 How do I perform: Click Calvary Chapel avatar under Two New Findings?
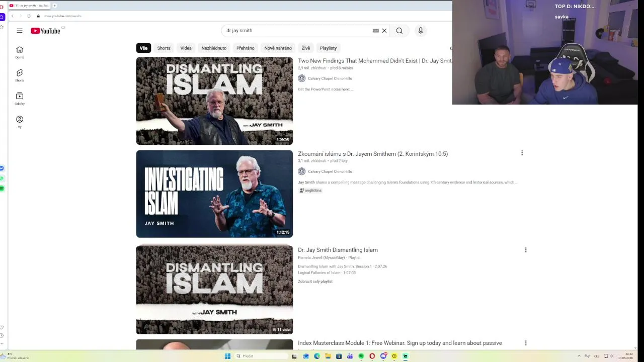(x=302, y=78)
